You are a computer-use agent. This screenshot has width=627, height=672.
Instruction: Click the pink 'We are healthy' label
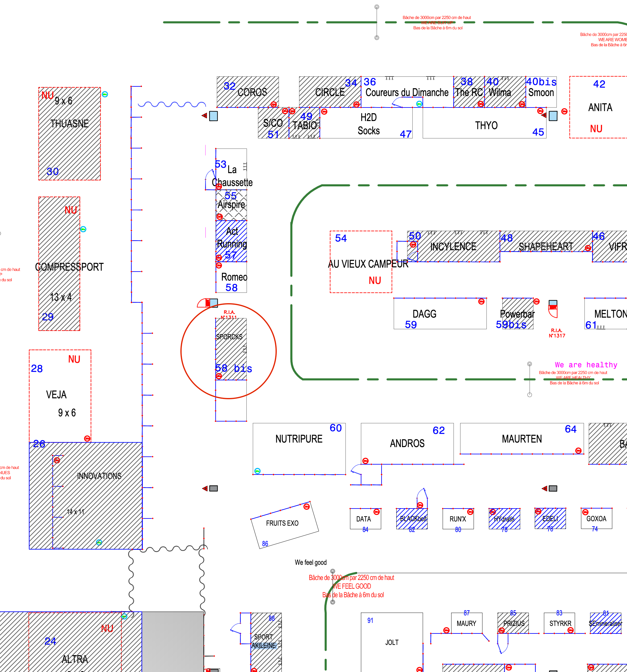point(586,365)
